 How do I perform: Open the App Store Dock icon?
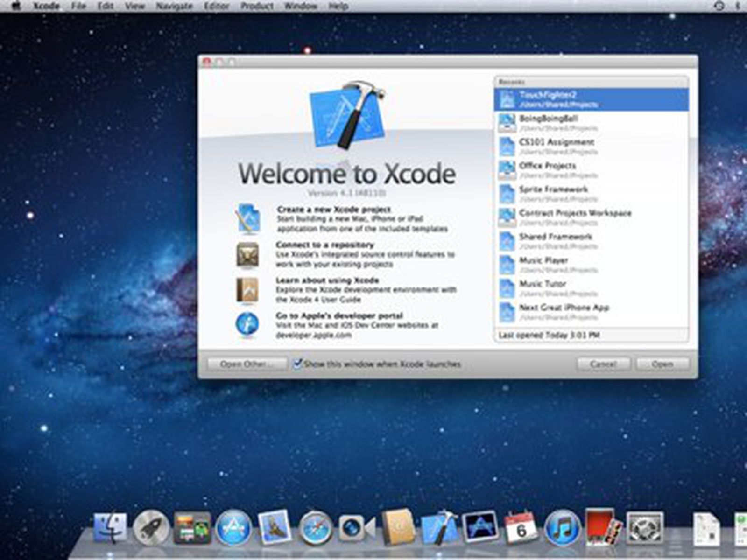(x=233, y=528)
